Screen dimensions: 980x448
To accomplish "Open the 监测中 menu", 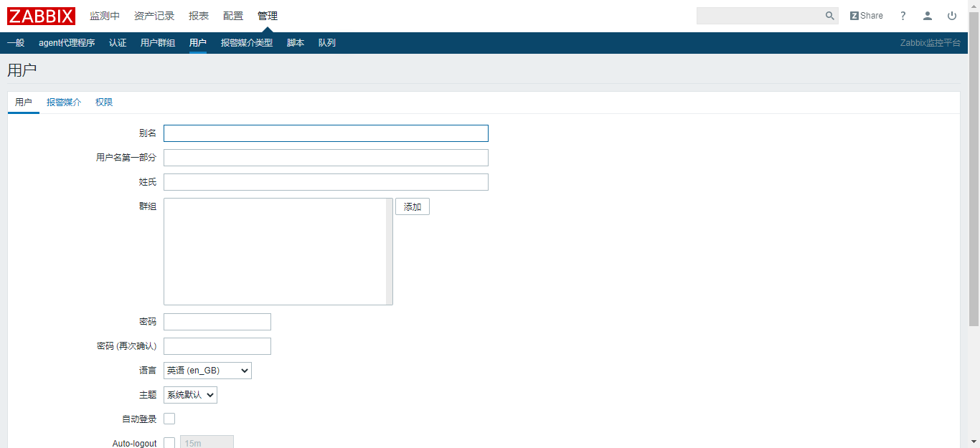I will [105, 16].
